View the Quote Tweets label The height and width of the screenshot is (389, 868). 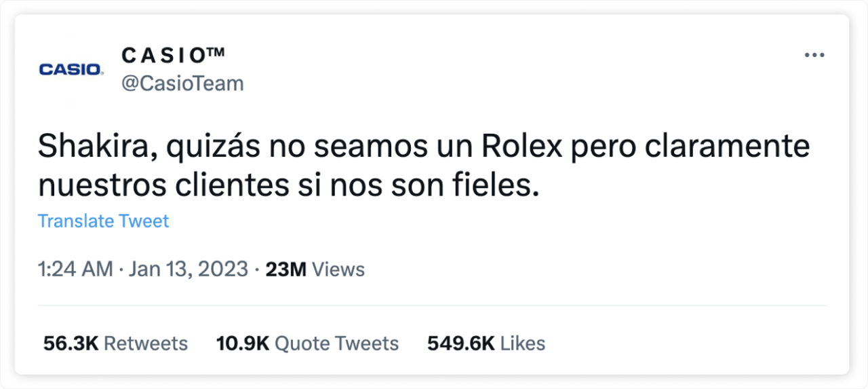(x=336, y=344)
